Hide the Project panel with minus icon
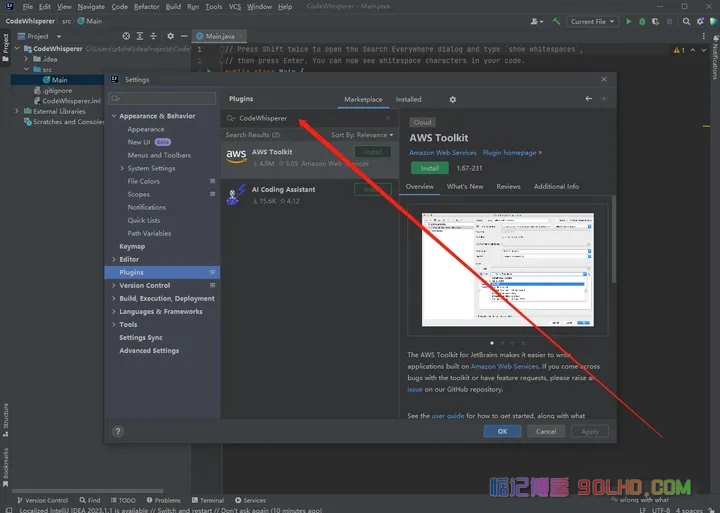 coord(184,36)
